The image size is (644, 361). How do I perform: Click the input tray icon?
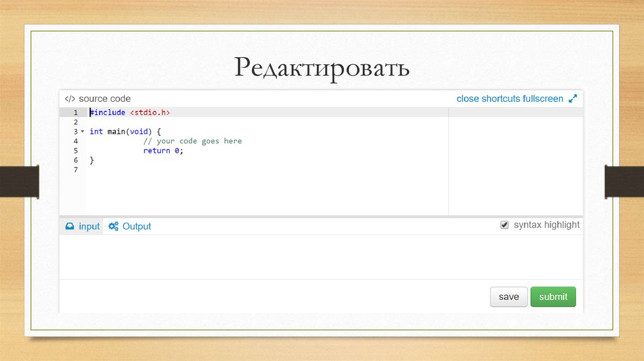[x=70, y=226]
